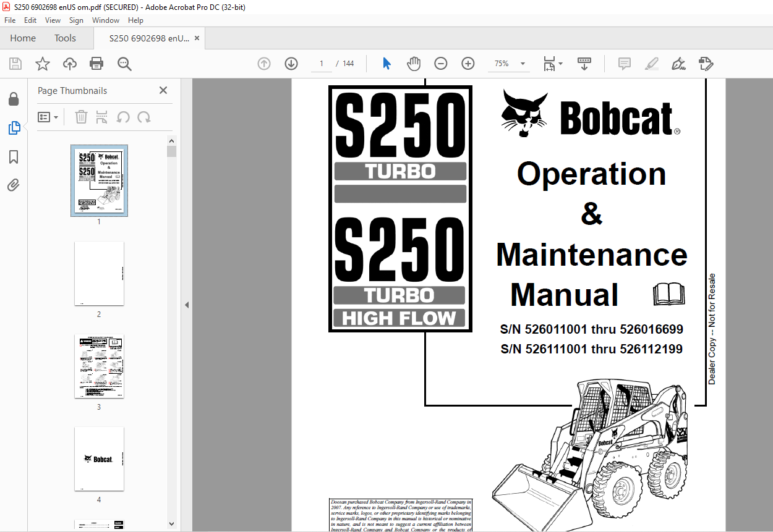773x532 pixels.
Task: Open the File menu
Action: 10,20
